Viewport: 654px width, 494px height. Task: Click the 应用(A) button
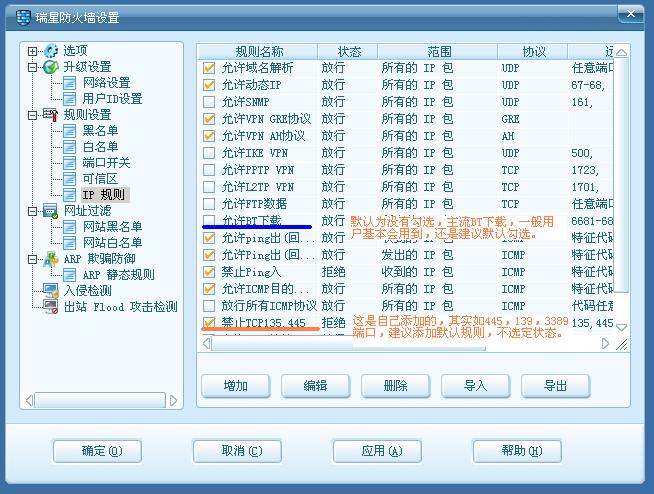pyautogui.click(x=377, y=451)
